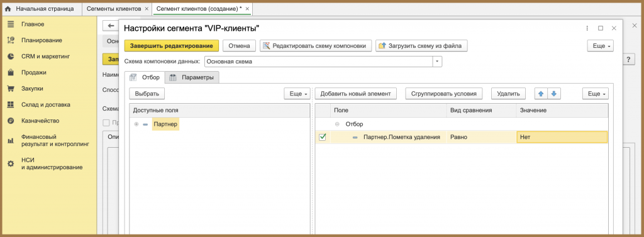The width and height of the screenshot is (644, 237).
Task: Click the Отмена button
Action: point(240,46)
